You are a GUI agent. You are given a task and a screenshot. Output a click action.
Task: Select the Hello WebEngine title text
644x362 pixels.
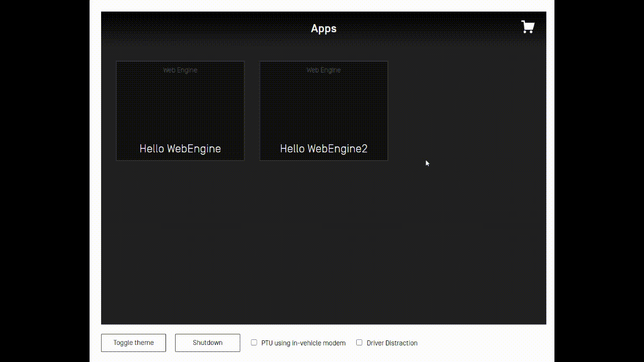(x=180, y=148)
